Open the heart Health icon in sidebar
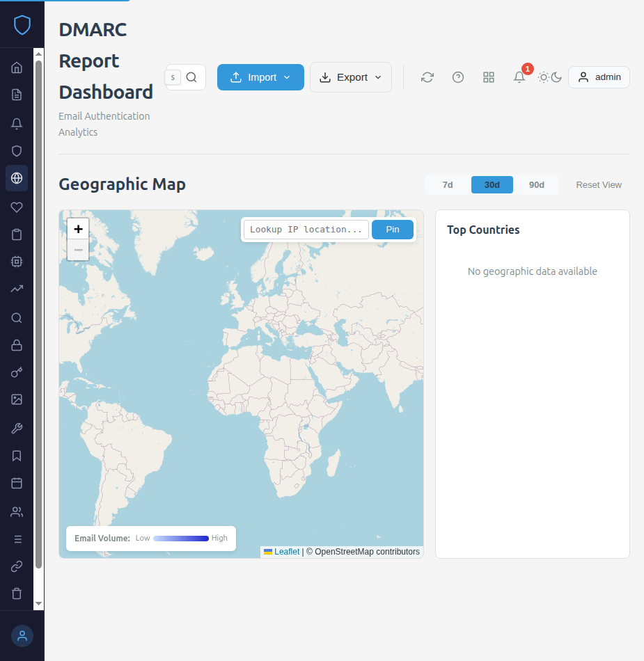This screenshot has width=644, height=661. coord(17,206)
